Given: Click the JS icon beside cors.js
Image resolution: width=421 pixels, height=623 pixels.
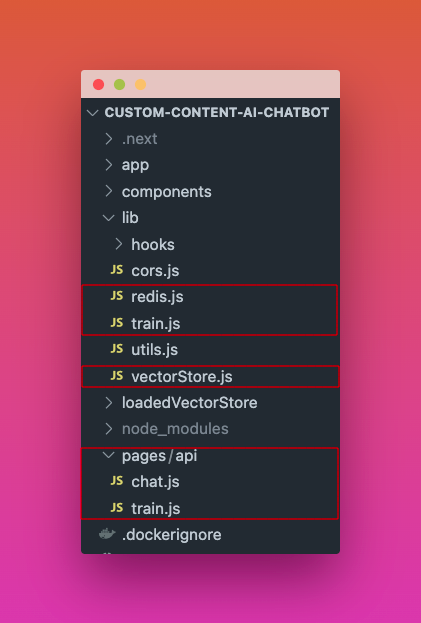Looking at the screenshot, I should [116, 270].
